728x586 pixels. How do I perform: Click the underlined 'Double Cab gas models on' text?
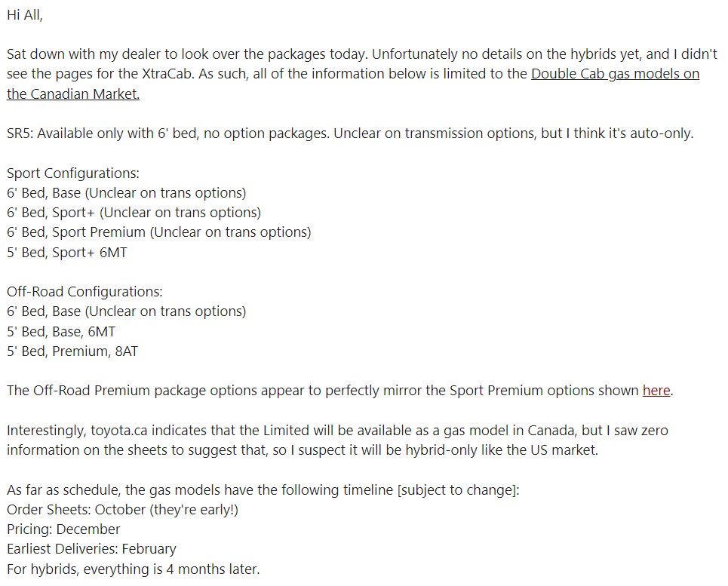pyautogui.click(x=615, y=74)
